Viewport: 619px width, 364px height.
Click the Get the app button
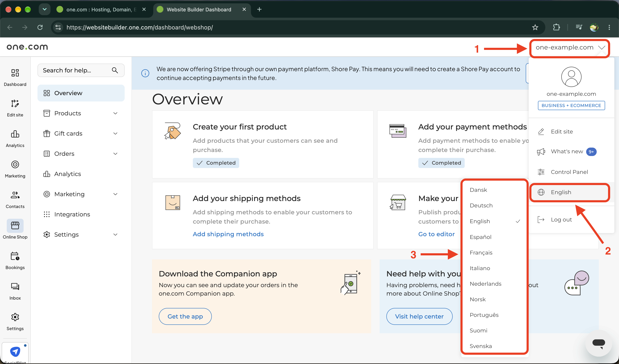click(185, 316)
